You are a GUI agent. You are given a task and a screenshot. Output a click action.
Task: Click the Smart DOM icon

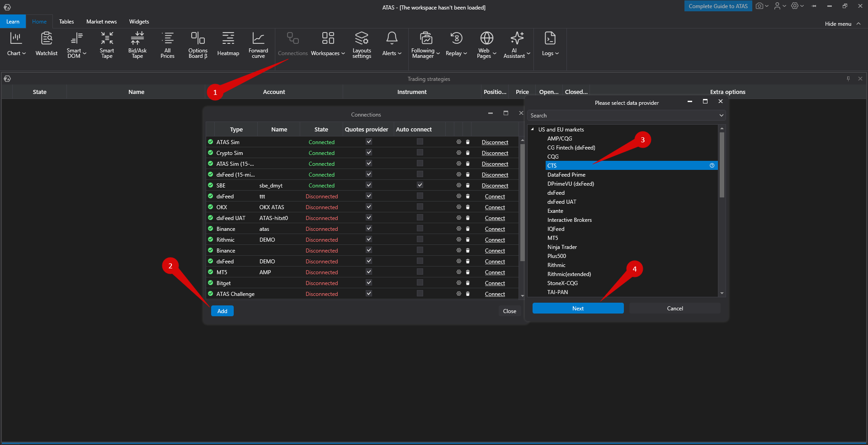[77, 38]
